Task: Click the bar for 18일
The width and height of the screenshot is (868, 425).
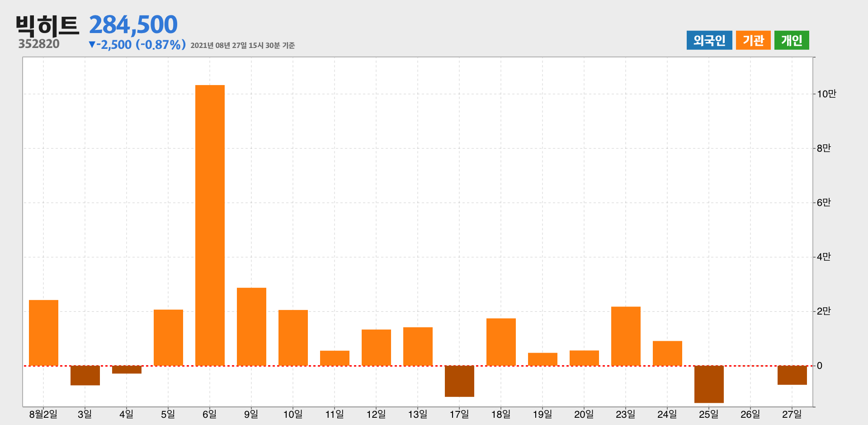Action: [x=501, y=342]
